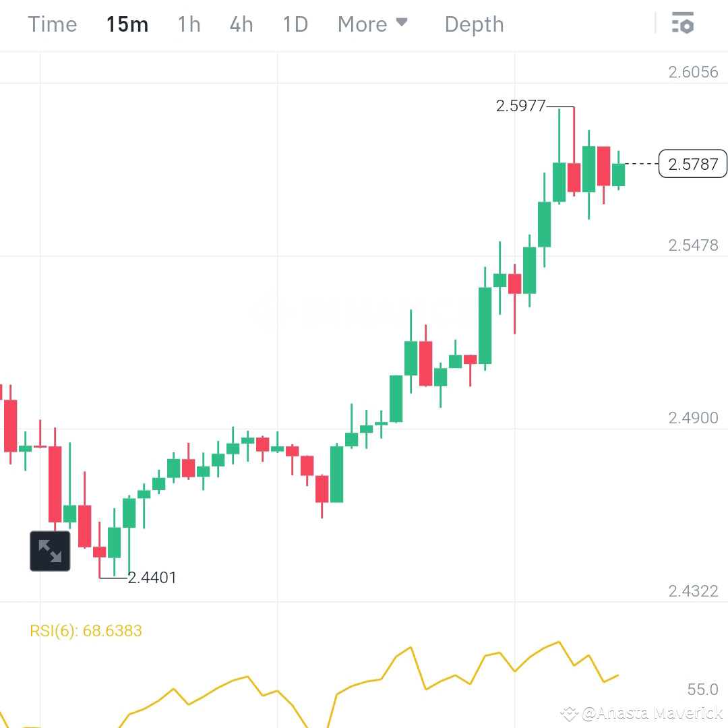
Task: Open the chart indicator settings icon
Action: point(684,23)
